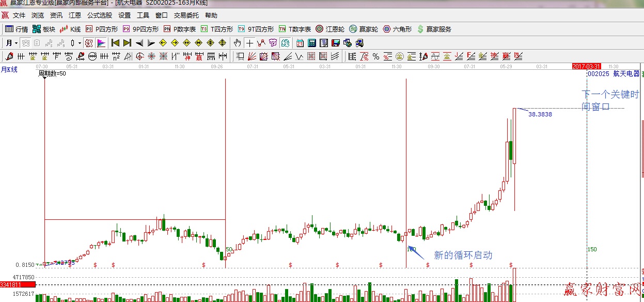Open the 公式选股 menu
Image resolution: width=644 pixels, height=302 pixels.
click(x=99, y=16)
